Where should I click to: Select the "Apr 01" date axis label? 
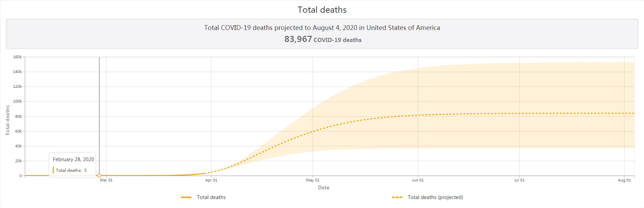click(211, 180)
